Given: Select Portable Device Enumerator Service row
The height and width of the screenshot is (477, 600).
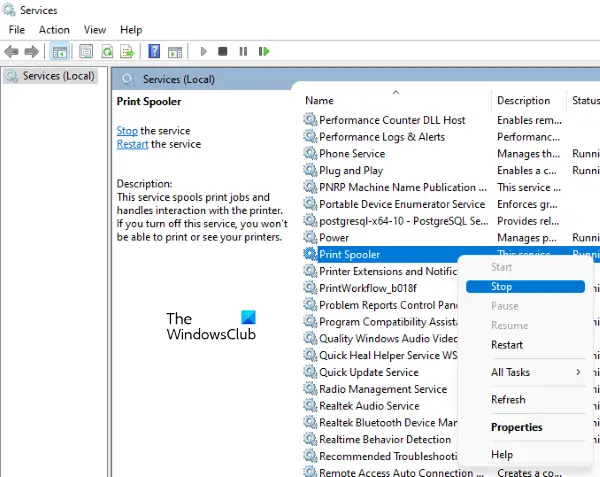Looking at the screenshot, I should tap(402, 204).
